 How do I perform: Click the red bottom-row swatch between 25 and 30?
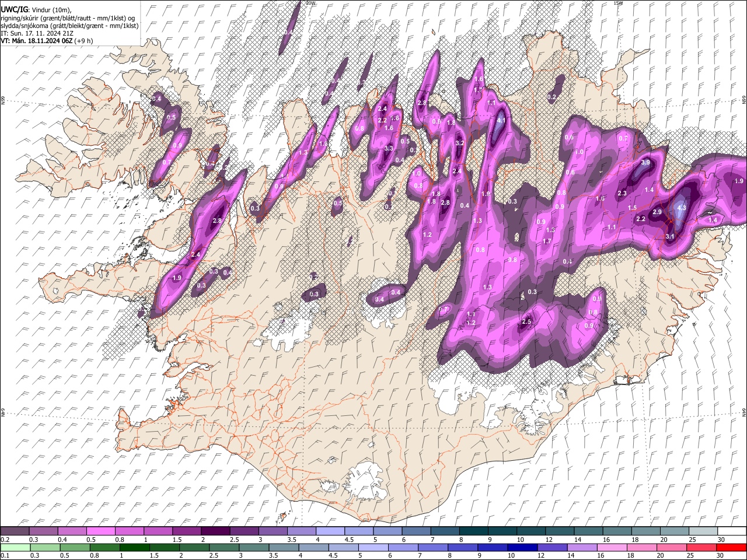(701, 548)
